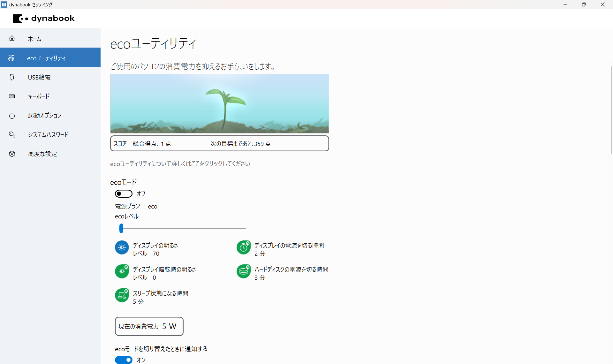Click the eco utility leaf icon
The height and width of the screenshot is (364, 613).
pyautogui.click(x=12, y=58)
